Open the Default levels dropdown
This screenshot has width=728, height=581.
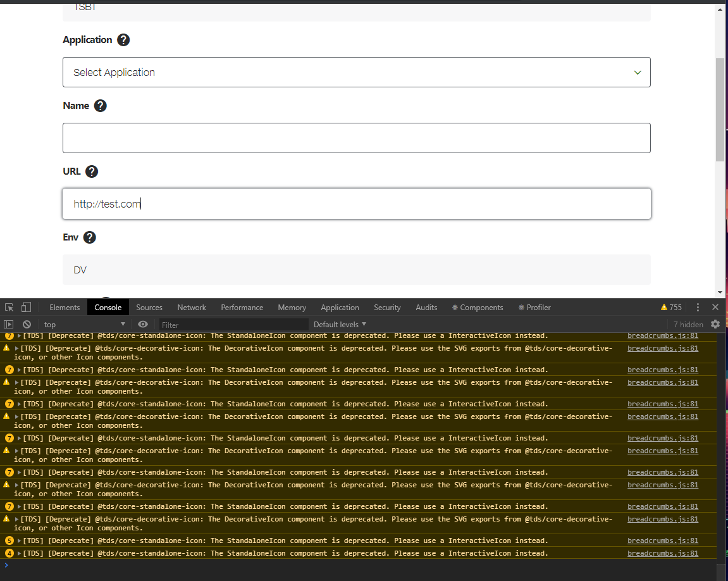tap(340, 324)
